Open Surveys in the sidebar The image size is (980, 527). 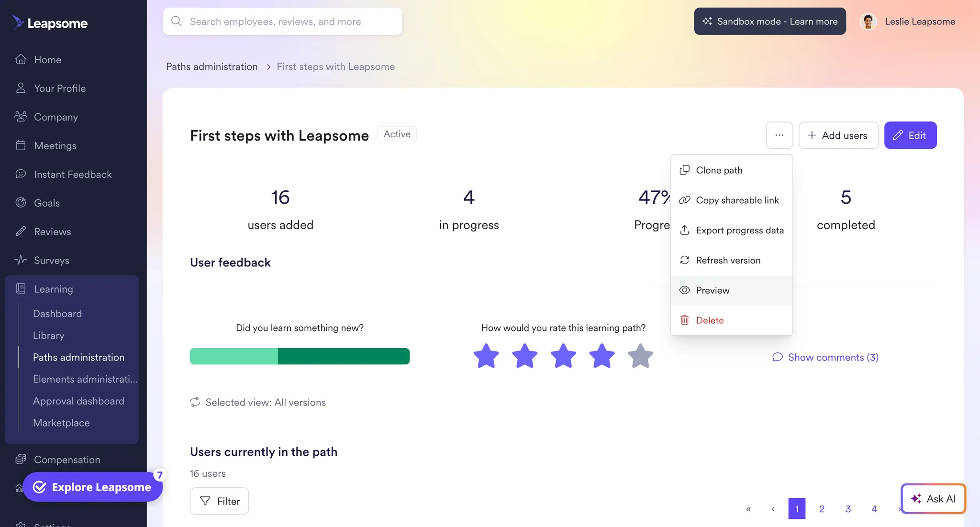tap(51, 261)
